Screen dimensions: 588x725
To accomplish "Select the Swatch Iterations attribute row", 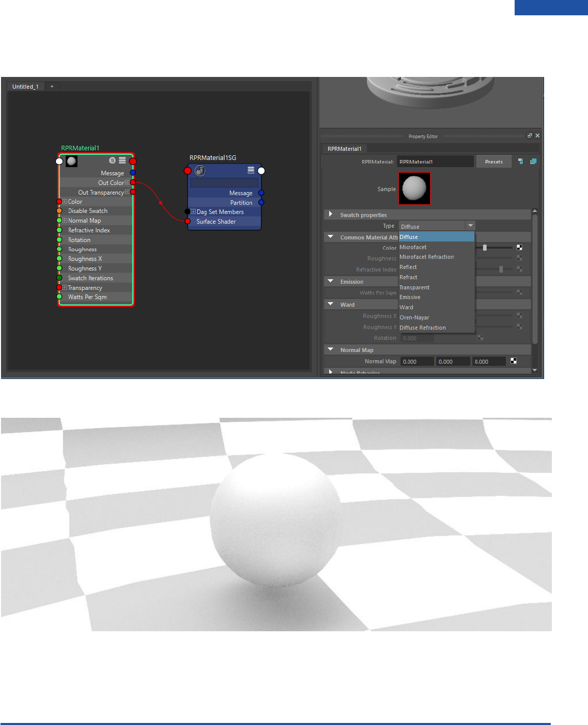I will pyautogui.click(x=96, y=278).
